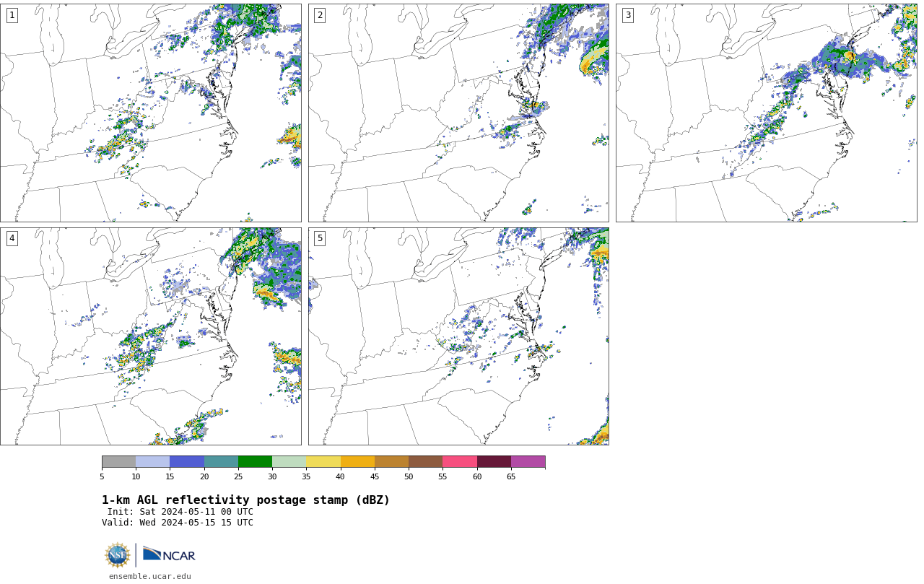Image resolution: width=924 pixels, height=584 pixels.
Task: Click the purple 65+ dBZ swatch
Action: pos(528,462)
